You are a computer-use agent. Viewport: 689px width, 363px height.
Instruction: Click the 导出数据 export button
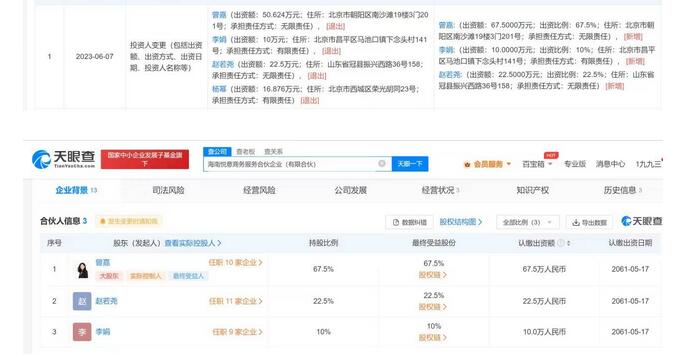click(590, 222)
